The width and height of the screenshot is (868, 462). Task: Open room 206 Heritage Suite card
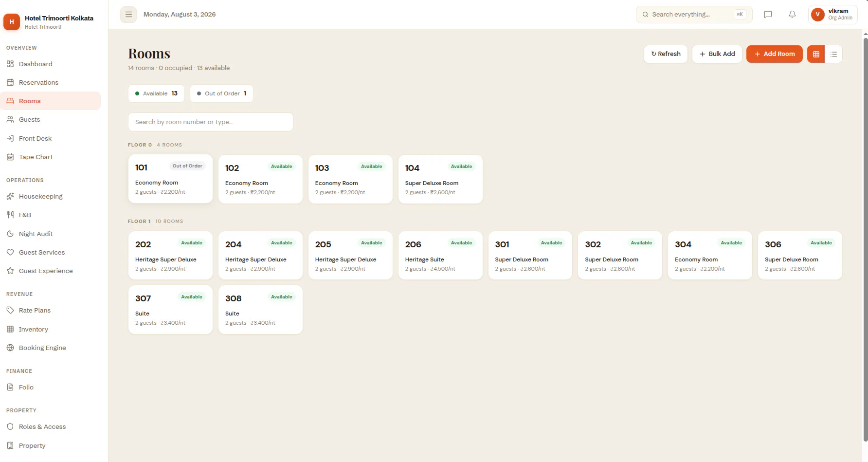point(440,256)
